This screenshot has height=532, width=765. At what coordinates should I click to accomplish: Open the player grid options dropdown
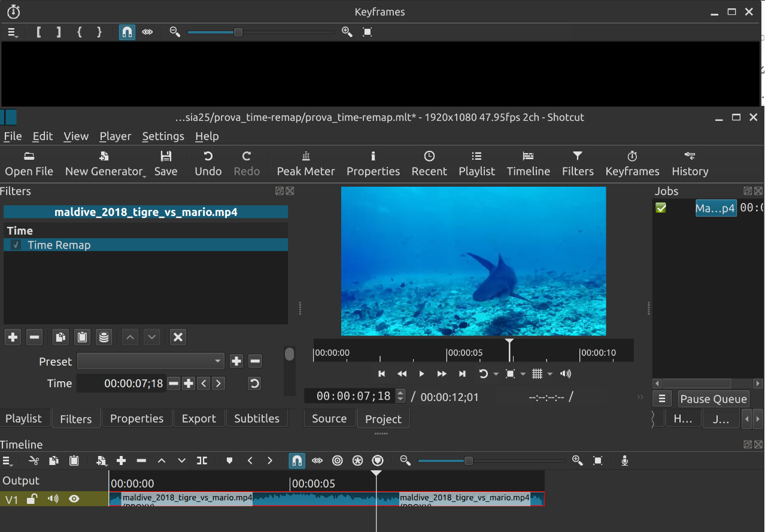point(550,374)
